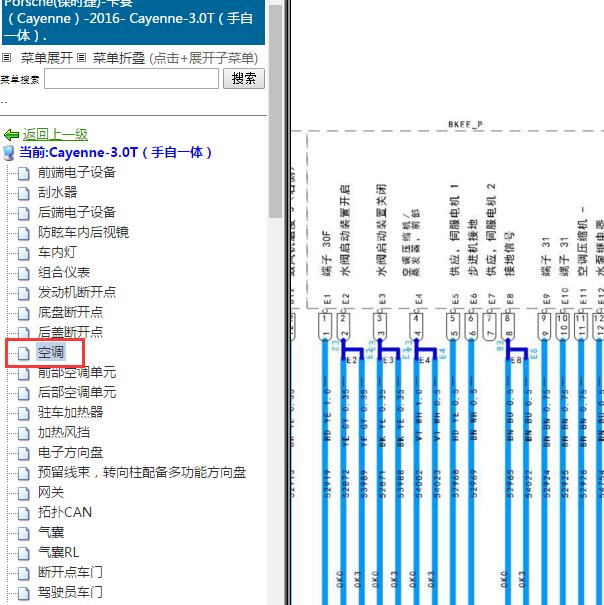Open the 发动机断开点 item
The width and height of the screenshot is (604, 605).
(x=77, y=292)
